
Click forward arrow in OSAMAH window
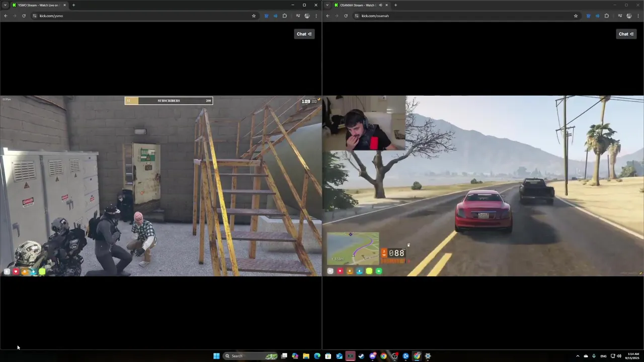337,16
